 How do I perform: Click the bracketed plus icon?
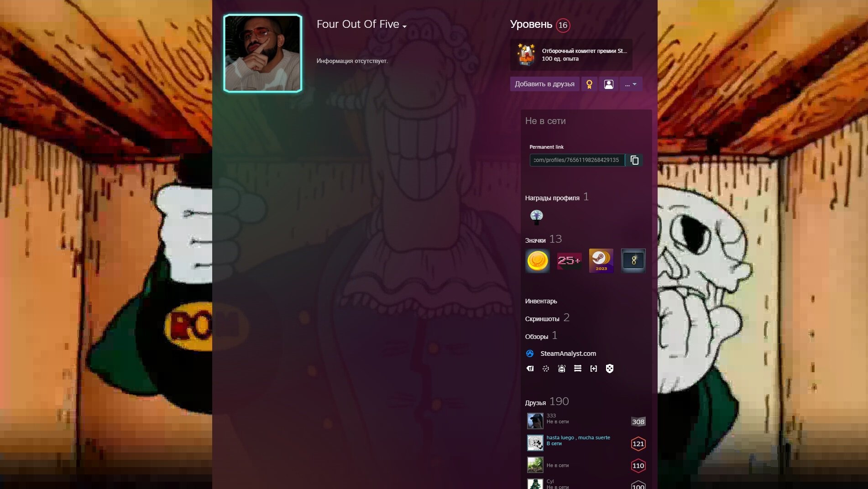click(x=594, y=369)
